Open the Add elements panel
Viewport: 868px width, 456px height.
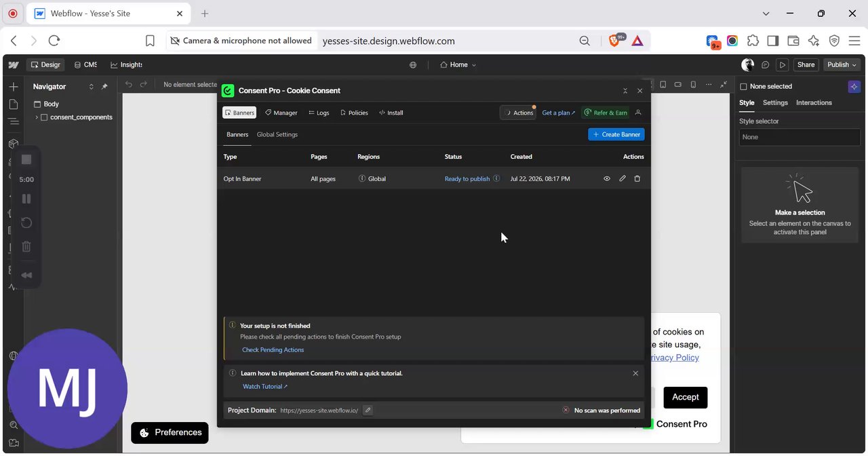tap(14, 87)
